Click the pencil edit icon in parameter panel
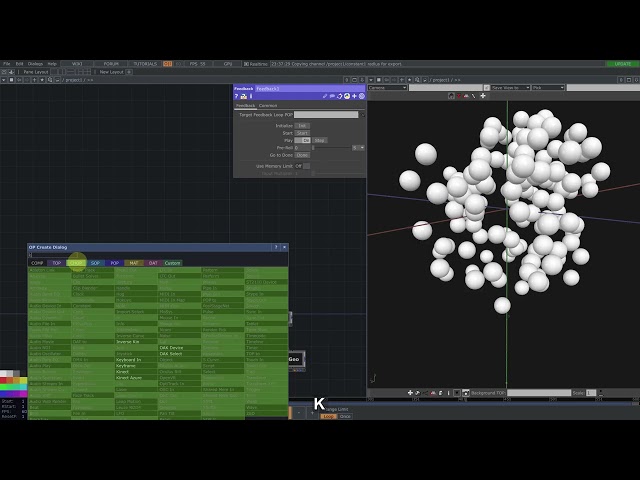640x480 pixels. tap(325, 96)
